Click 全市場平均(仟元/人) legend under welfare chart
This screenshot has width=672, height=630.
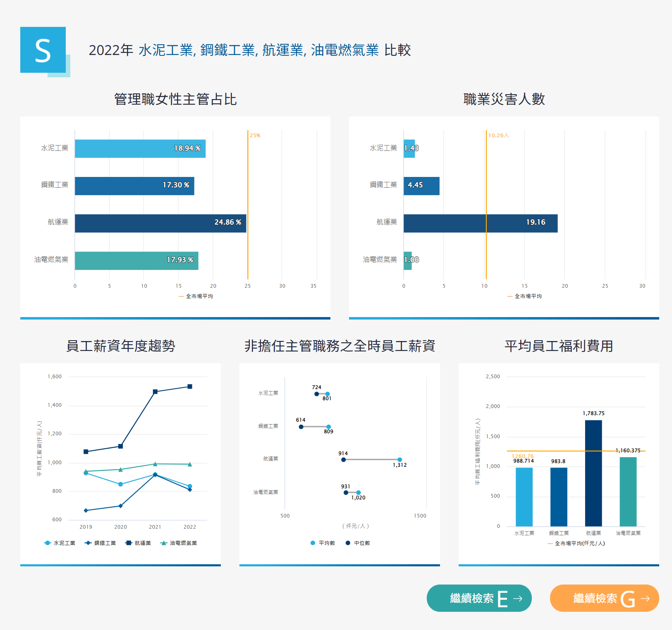pos(577,544)
